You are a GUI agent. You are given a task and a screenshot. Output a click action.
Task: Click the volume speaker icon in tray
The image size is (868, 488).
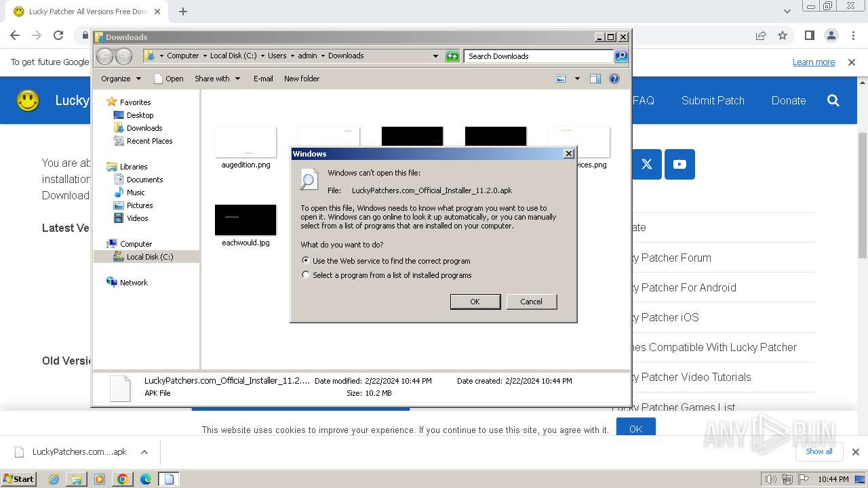(x=770, y=479)
